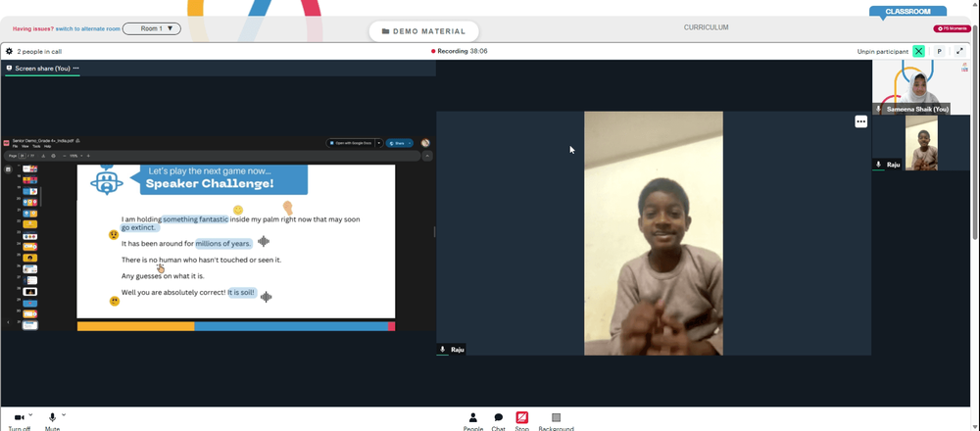Click the raised fist emoji on the slide
This screenshot has height=431, width=980.
coord(287,208)
